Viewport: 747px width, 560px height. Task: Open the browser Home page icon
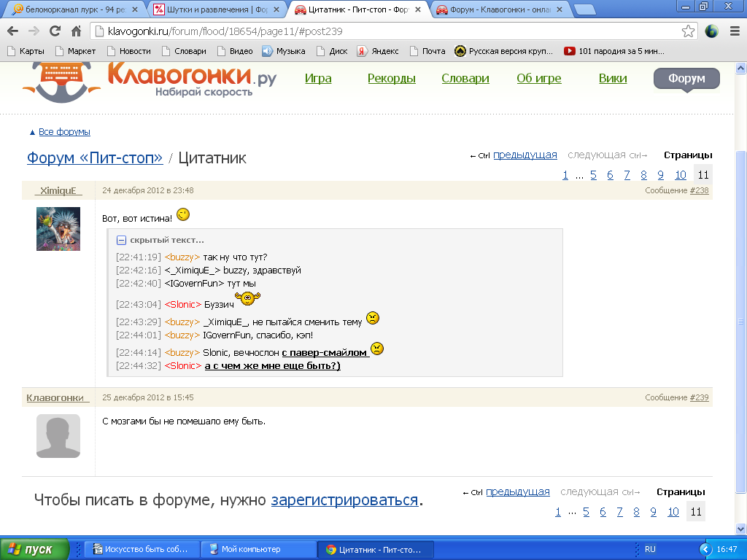[x=76, y=31]
